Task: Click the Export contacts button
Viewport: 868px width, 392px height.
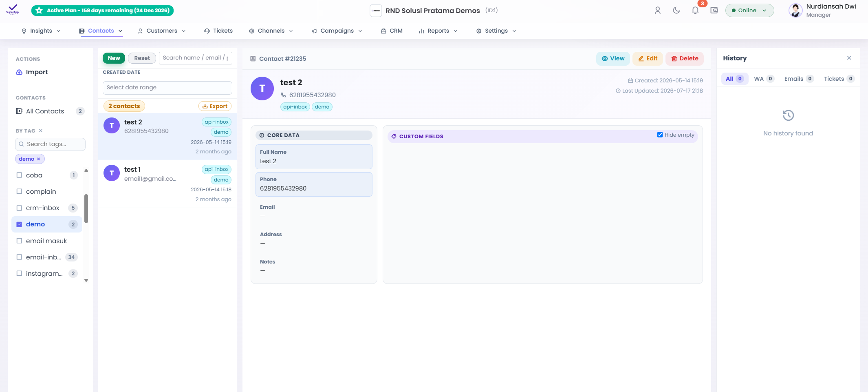Action: point(215,106)
